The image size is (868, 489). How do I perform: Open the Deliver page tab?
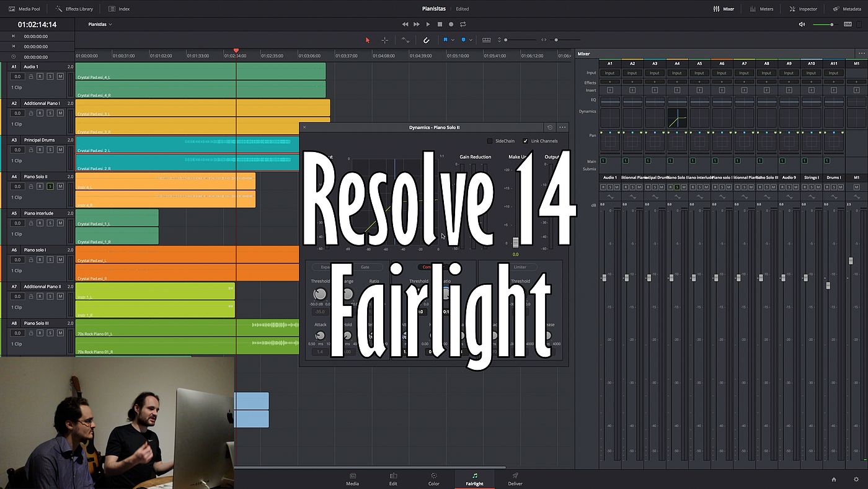tap(515, 479)
